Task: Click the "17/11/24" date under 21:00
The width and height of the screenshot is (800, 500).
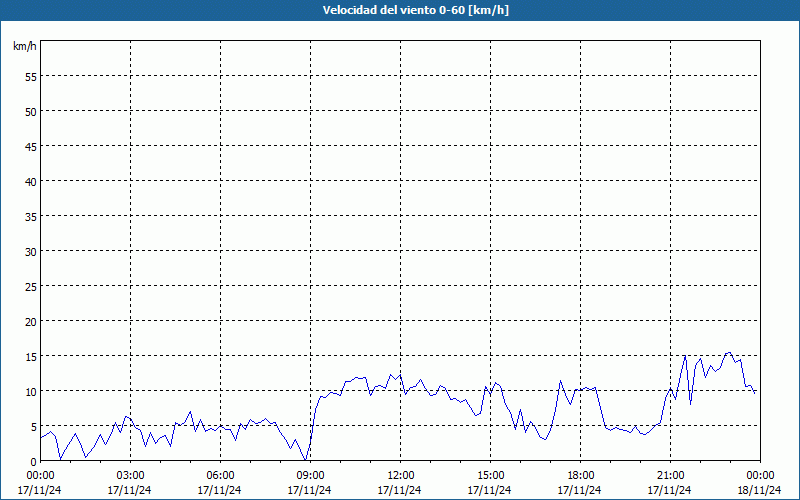Action: 670,490
